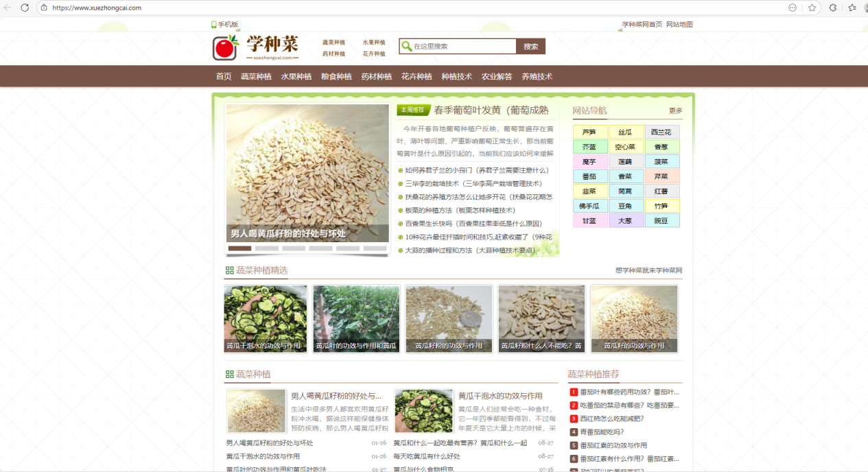The height and width of the screenshot is (472, 868).
Task: Click the 西兰花 navigation tag
Action: pos(661,132)
